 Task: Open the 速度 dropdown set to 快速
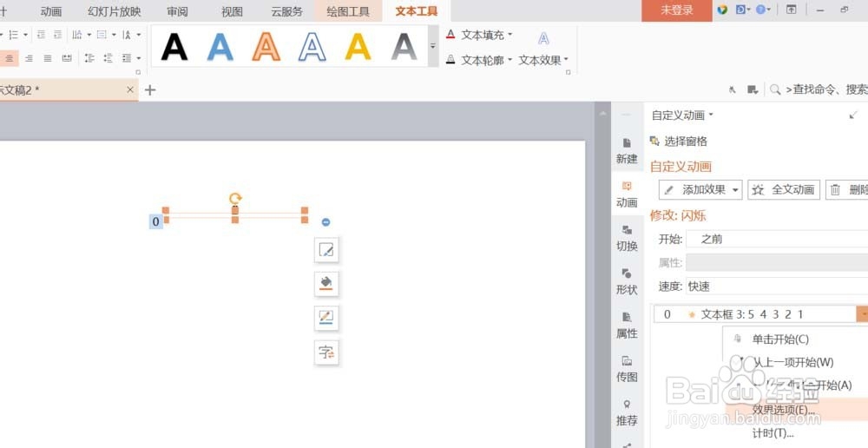[777, 287]
